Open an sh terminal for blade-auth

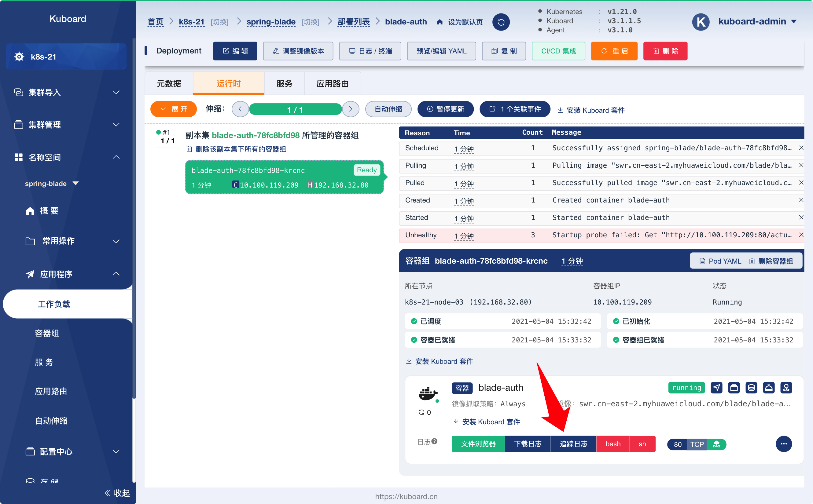point(642,444)
